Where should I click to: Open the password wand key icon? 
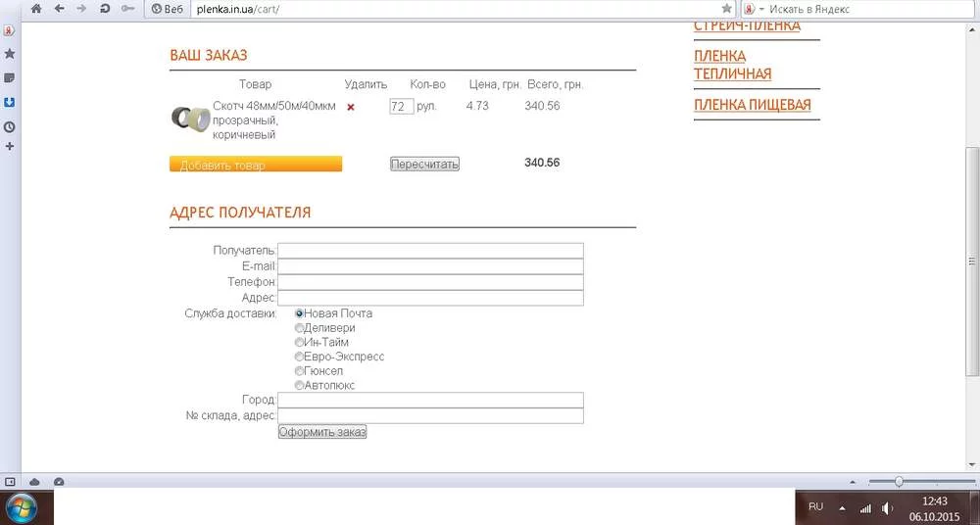click(127, 9)
